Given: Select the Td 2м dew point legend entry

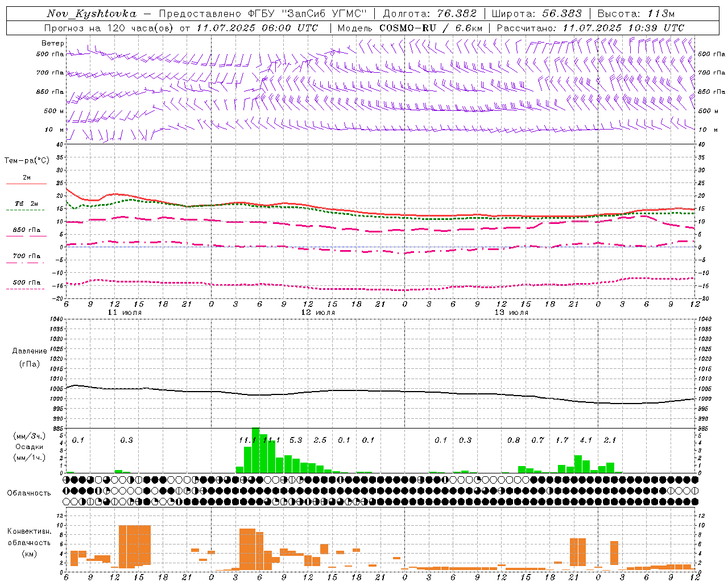Looking at the screenshot, I should tap(27, 203).
